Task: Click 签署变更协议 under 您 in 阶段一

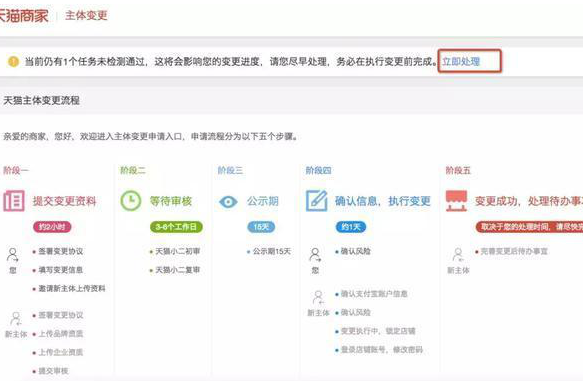Action: 61,251
